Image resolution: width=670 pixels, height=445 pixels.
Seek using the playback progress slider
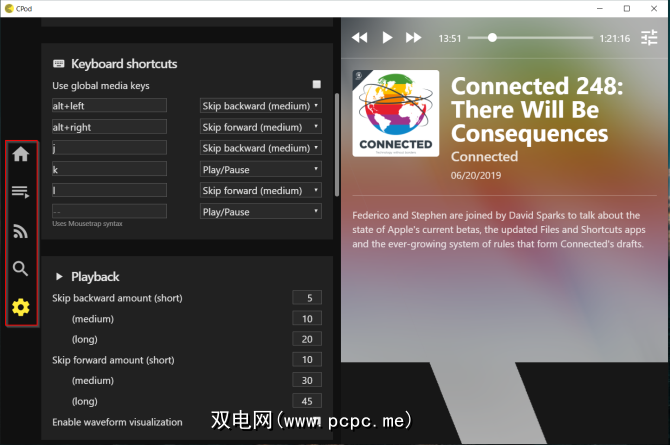pos(530,38)
